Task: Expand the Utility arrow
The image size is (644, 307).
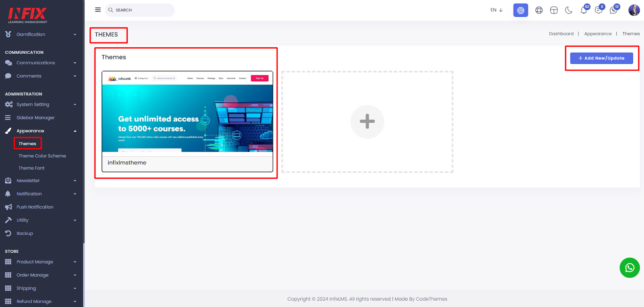Action: pyautogui.click(x=75, y=220)
